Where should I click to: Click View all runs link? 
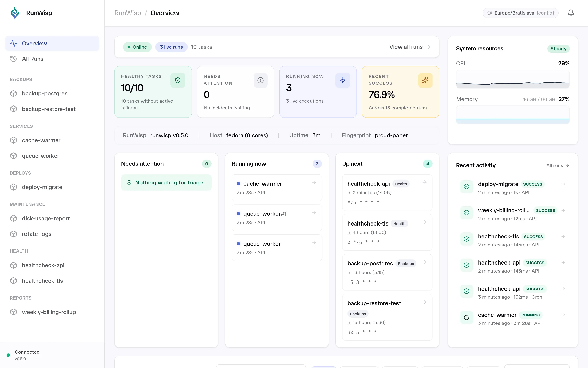410,47
